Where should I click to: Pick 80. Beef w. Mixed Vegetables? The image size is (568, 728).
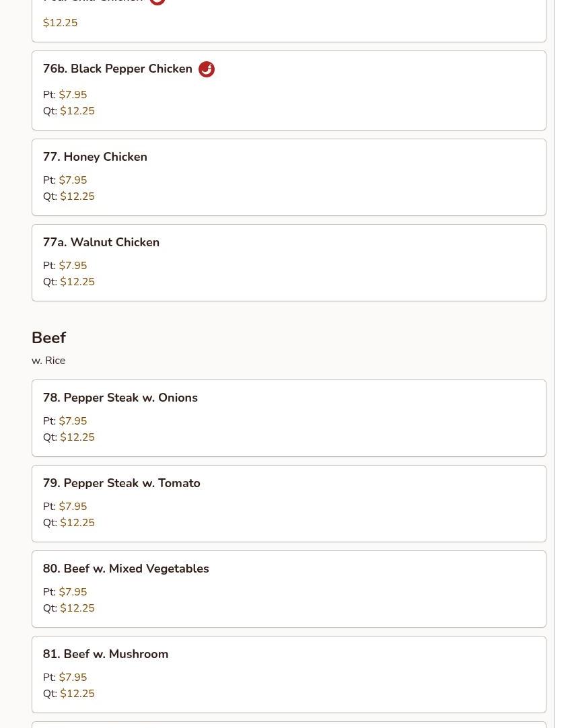click(126, 569)
